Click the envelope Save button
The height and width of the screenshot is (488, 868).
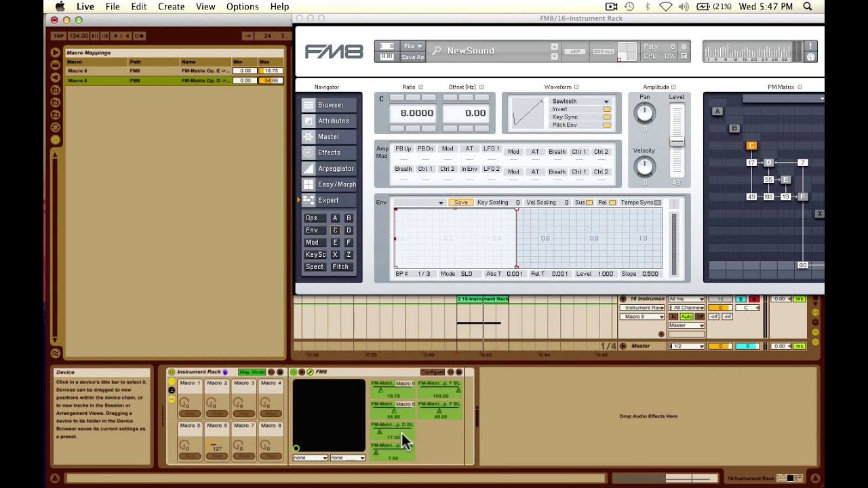[460, 203]
